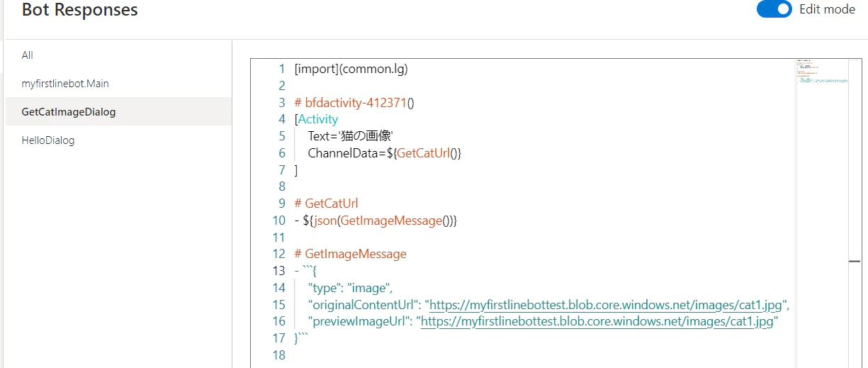868x368 pixels.
Task: Click the ${json(GetImageMessage())} line
Action: (x=376, y=221)
